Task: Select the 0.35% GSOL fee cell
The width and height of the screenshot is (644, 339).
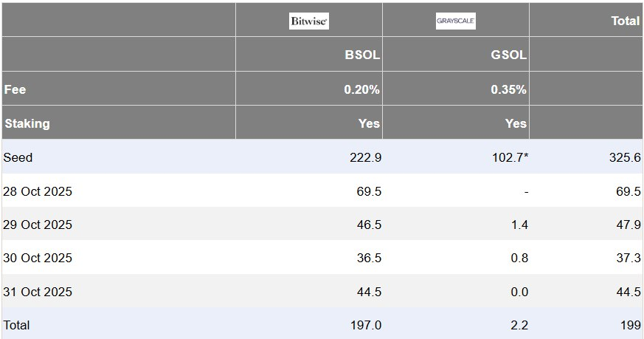Action: [508, 89]
